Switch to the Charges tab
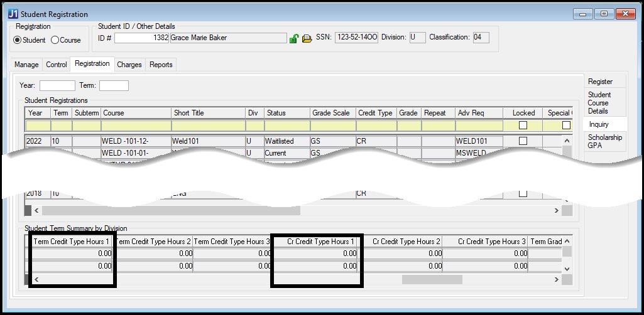 129,64
